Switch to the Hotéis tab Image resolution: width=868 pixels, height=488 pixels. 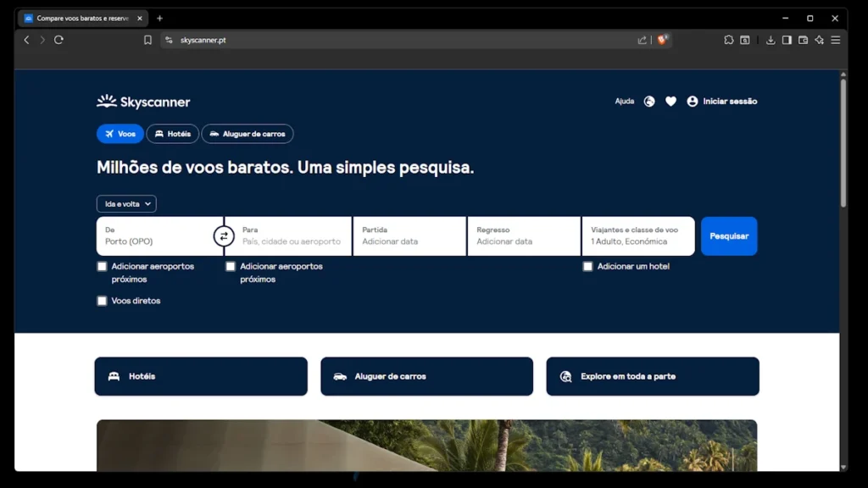click(173, 134)
